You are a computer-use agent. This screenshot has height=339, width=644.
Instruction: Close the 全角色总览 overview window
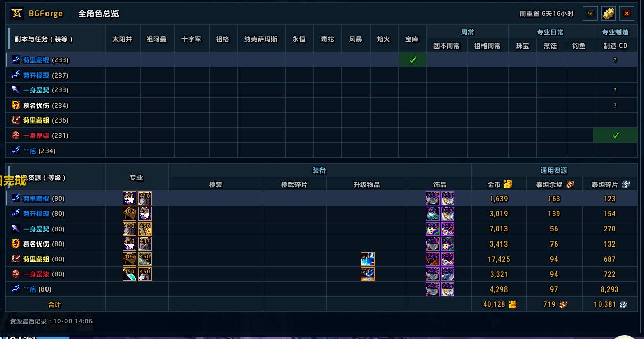(627, 14)
